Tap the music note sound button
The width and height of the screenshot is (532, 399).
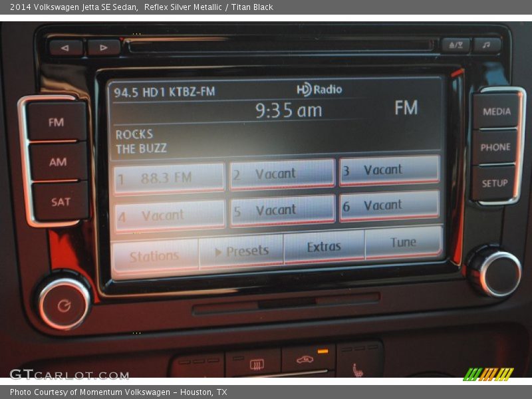pos(487,45)
